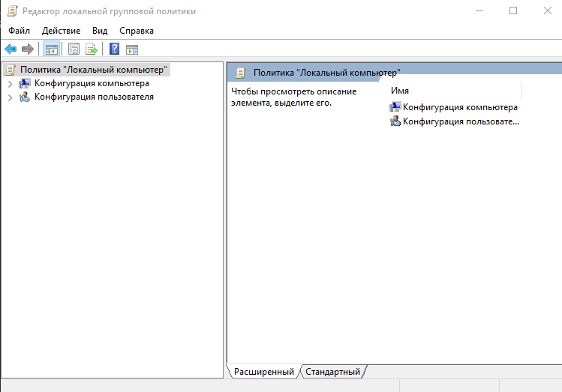Close the policy editor window
This screenshot has width=562, height=392.
click(547, 10)
